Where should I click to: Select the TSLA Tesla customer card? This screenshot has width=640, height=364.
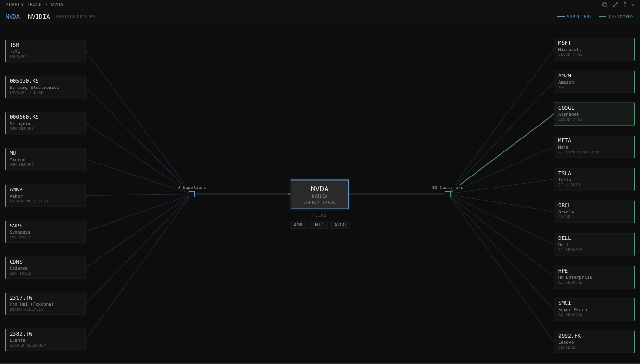594,179
